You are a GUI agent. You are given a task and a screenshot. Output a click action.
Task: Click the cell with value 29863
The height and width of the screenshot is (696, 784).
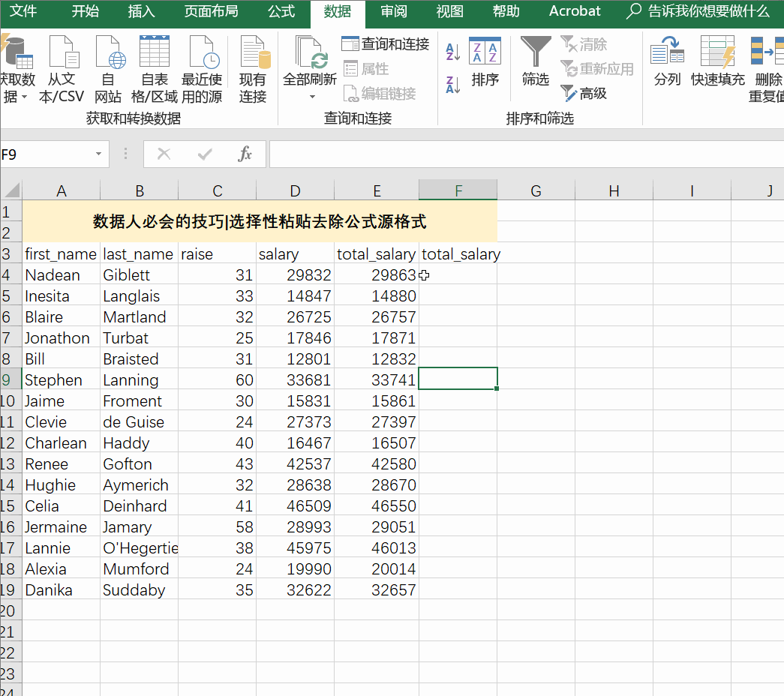click(x=377, y=274)
